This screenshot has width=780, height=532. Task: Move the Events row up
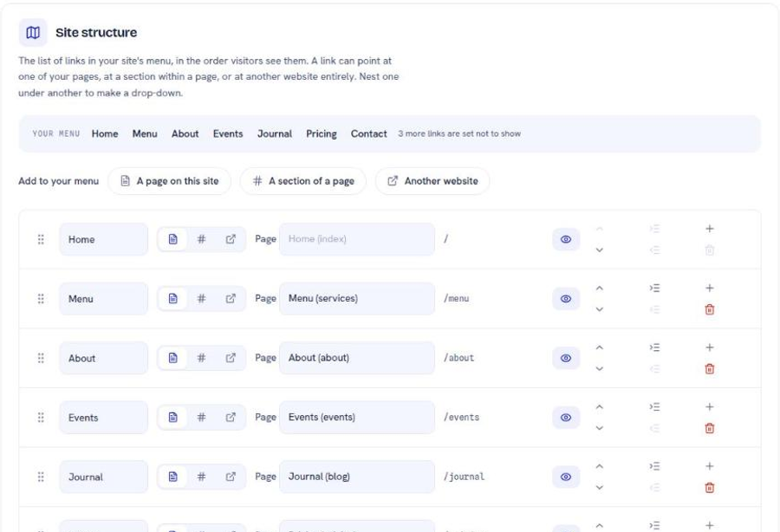[600, 406]
